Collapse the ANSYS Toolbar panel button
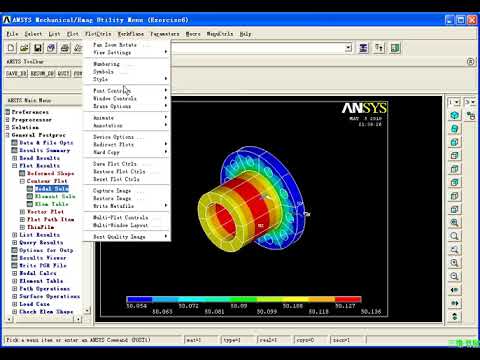This screenshot has width=480, height=360. click(470, 62)
